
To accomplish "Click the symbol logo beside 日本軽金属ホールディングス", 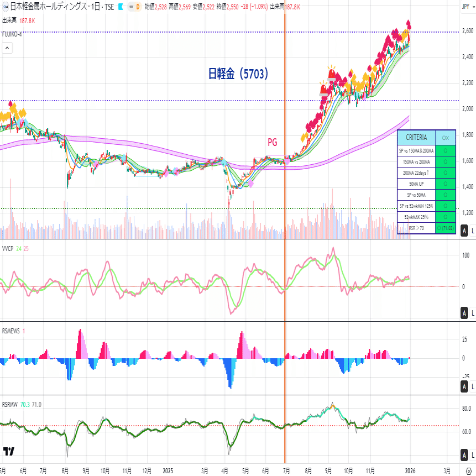I will pyautogui.click(x=5, y=7).
